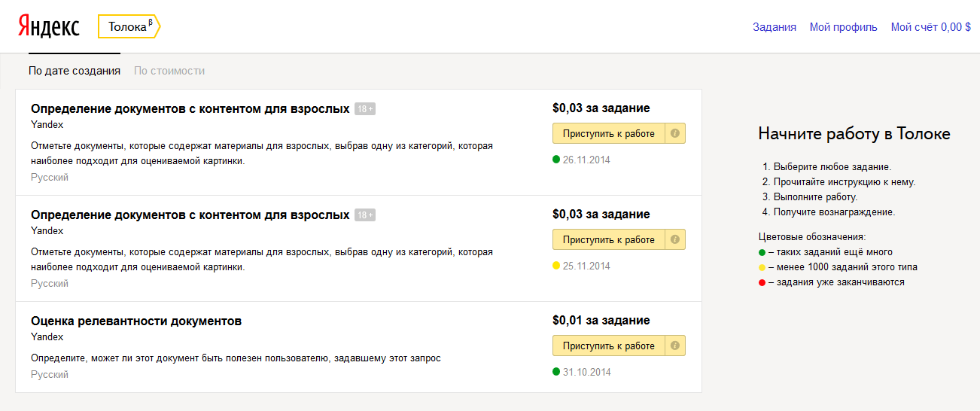Screen dimensions: 980x411
Task: Click the yellow legend dot for менее 1000 заданий
Action: coord(762,267)
